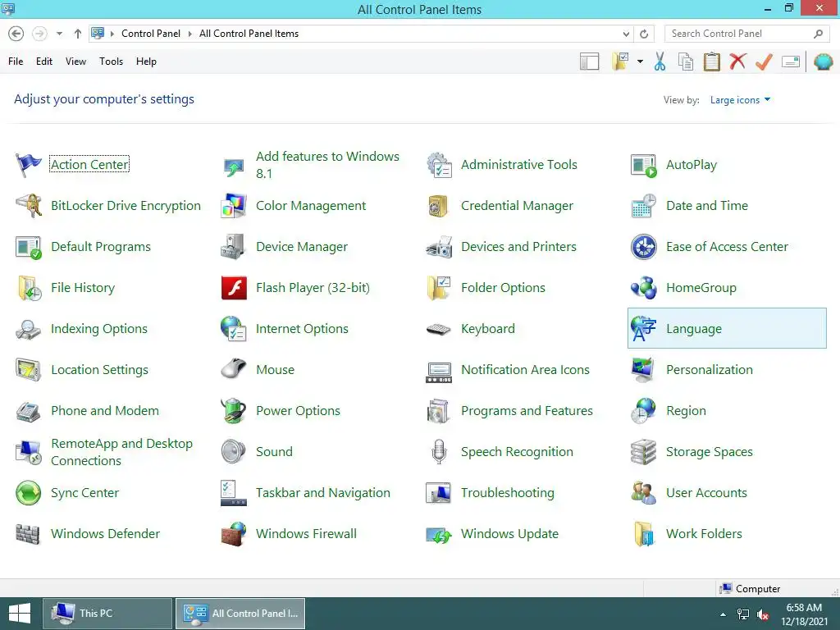
Task: Click the Date and Time calendar icon
Action: pyautogui.click(x=643, y=206)
